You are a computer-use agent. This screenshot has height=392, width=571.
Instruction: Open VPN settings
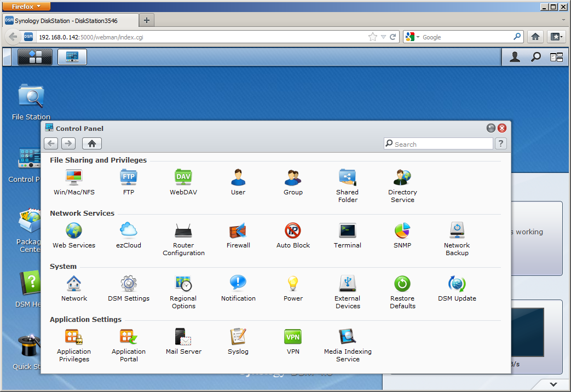tap(293, 342)
